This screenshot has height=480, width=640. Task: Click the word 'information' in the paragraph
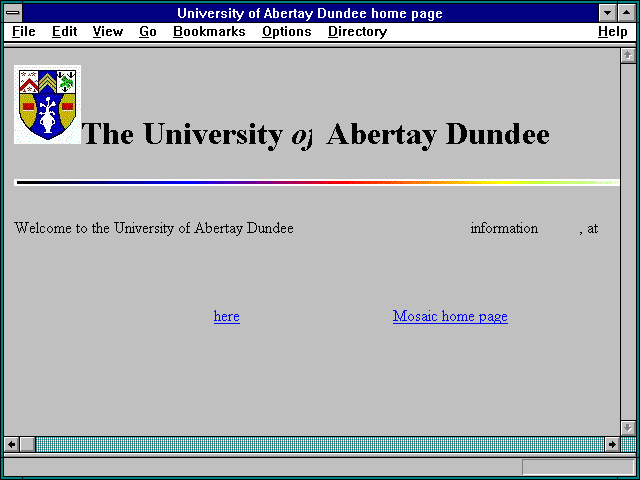point(504,228)
